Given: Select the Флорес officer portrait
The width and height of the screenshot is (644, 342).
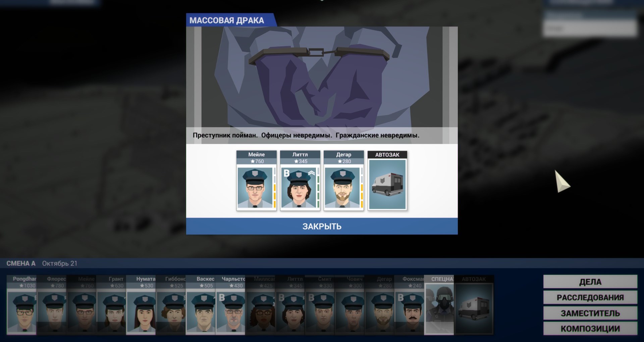Looking at the screenshot, I should point(51,305).
